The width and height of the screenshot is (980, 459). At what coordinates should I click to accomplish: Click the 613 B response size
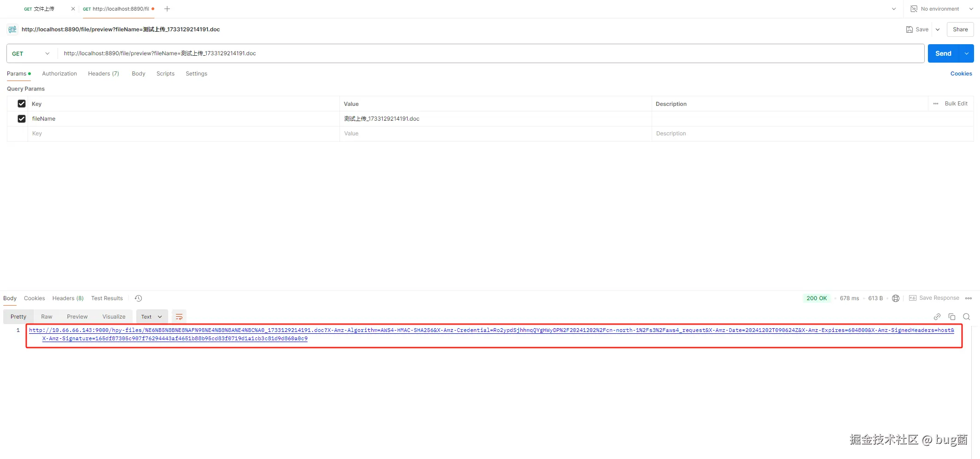875,298
